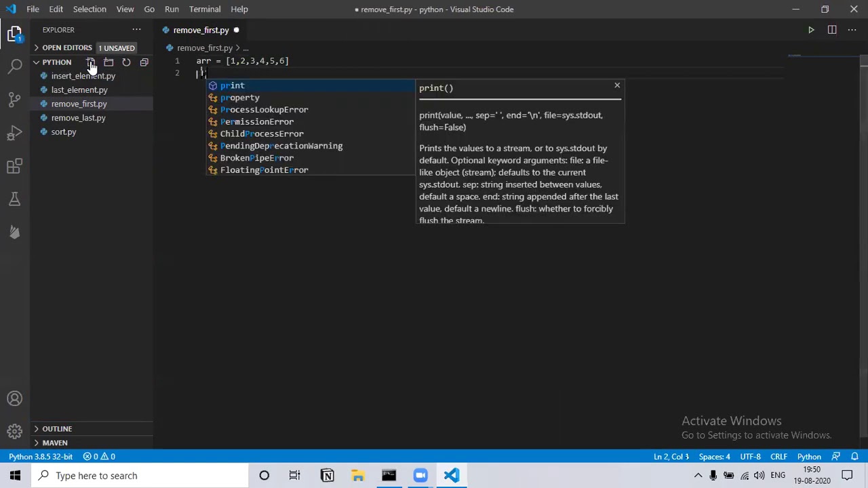
Task: Open Task View on taskbar
Action: tap(295, 476)
